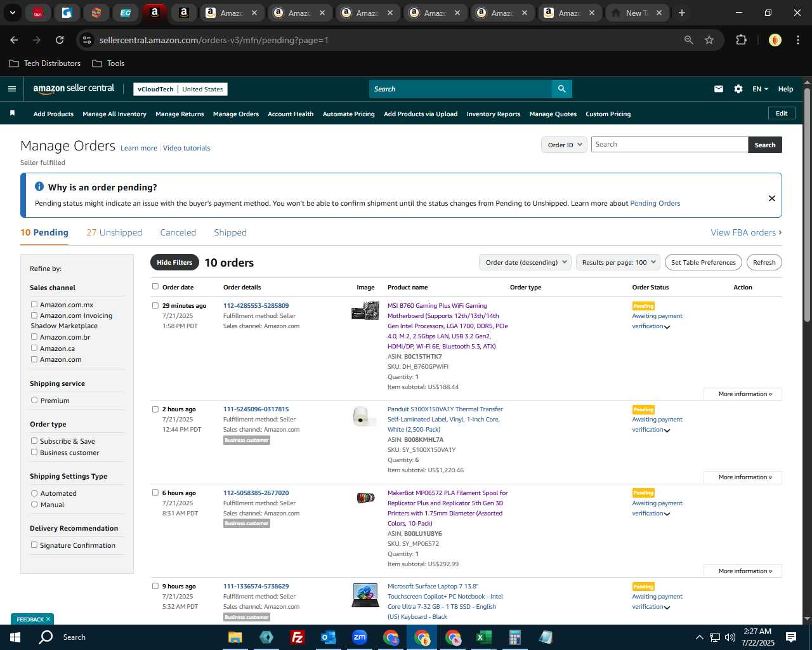This screenshot has height=650, width=812.
Task: Check the Signature Confirmation filter
Action: coord(34,545)
